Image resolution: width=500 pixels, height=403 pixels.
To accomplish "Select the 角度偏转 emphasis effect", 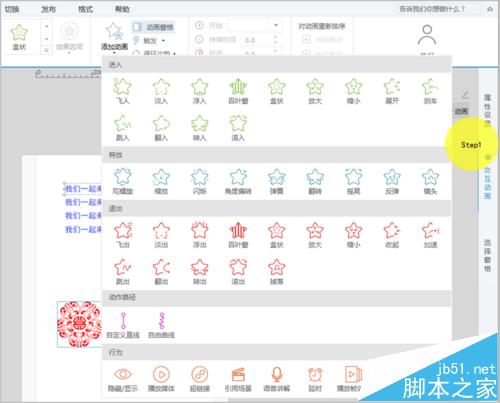I will pyautogui.click(x=238, y=181).
